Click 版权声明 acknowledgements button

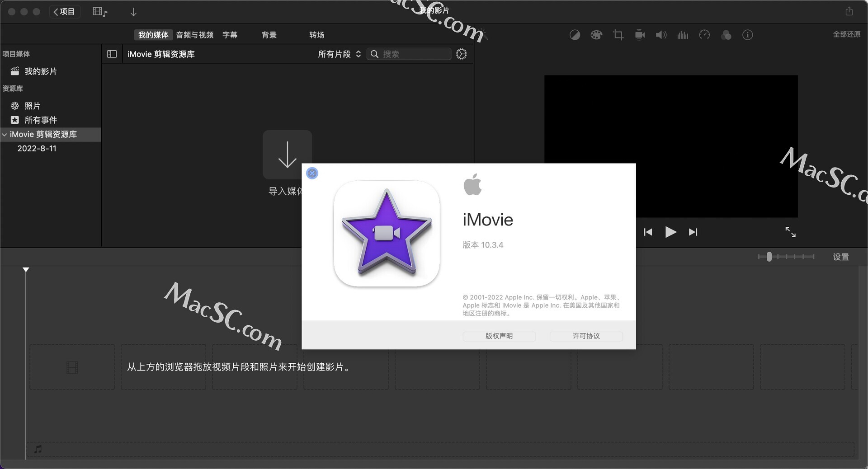pos(499,336)
